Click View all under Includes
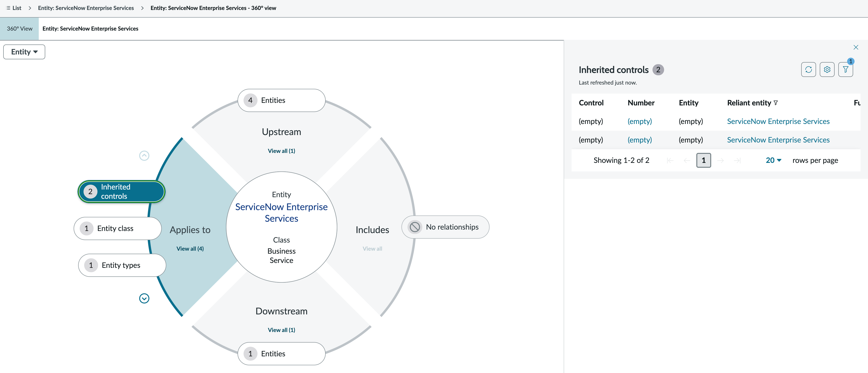 coord(372,249)
